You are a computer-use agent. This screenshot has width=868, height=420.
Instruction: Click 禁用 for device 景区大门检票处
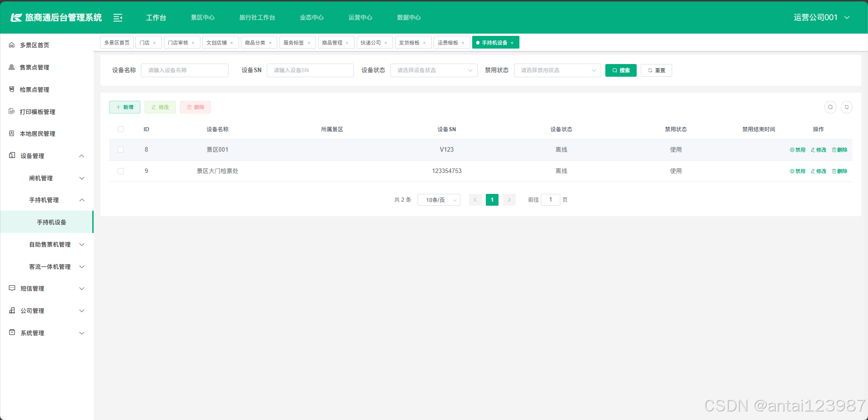[798, 171]
